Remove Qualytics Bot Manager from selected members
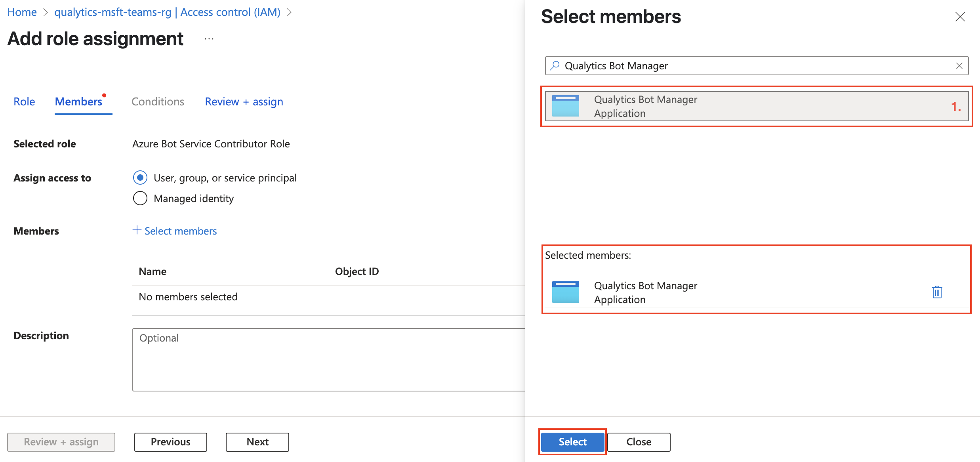Screen dimensions: 980x462 [x=937, y=292]
